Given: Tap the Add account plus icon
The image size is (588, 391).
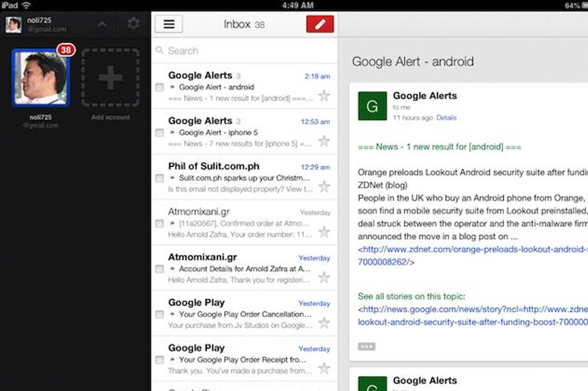Looking at the screenshot, I should point(110,78).
